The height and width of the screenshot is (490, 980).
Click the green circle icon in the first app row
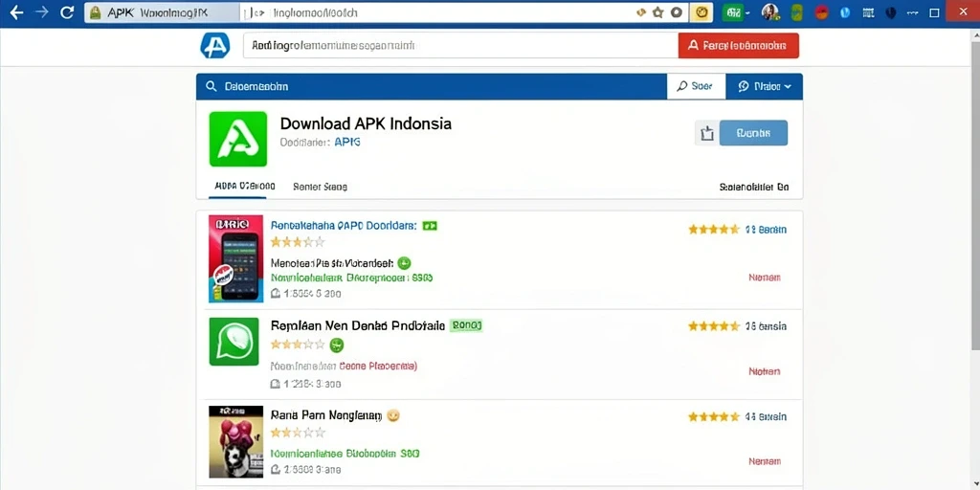coord(404,263)
